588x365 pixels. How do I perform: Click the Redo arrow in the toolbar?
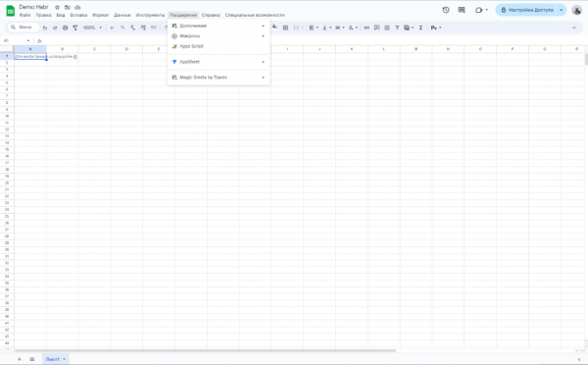pyautogui.click(x=55, y=27)
